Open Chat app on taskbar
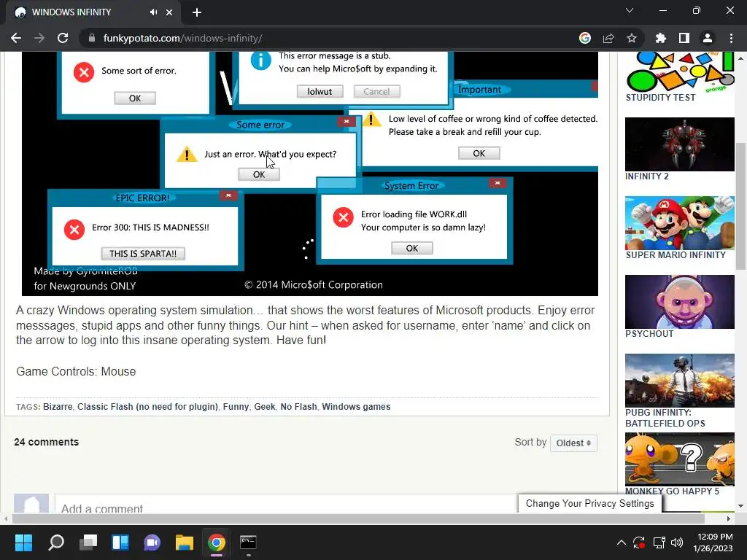Screen dimensions: 747x560 coord(152,542)
